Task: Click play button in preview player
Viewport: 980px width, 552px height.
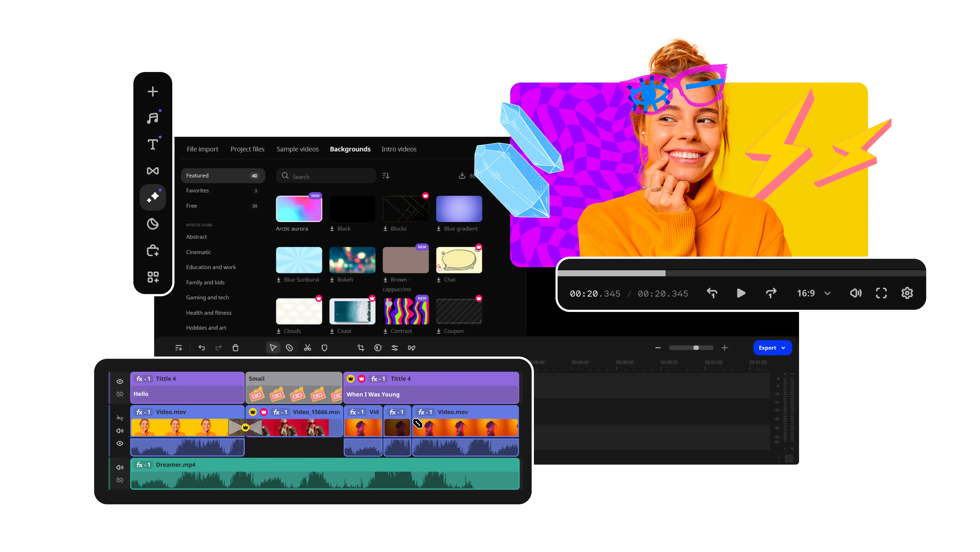Action: [x=739, y=293]
